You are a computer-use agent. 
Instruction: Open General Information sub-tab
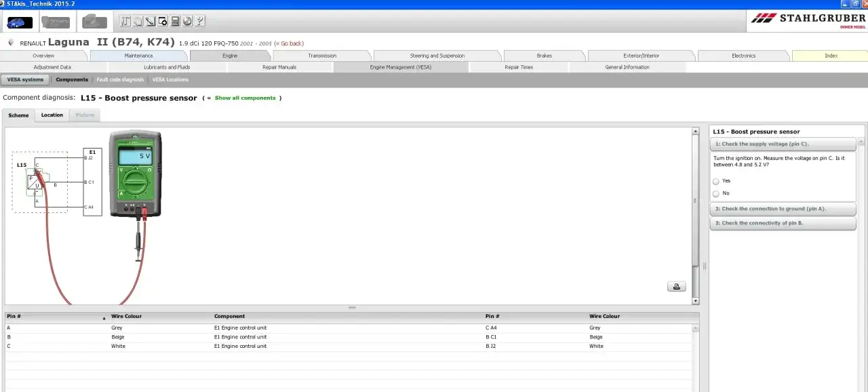point(627,67)
